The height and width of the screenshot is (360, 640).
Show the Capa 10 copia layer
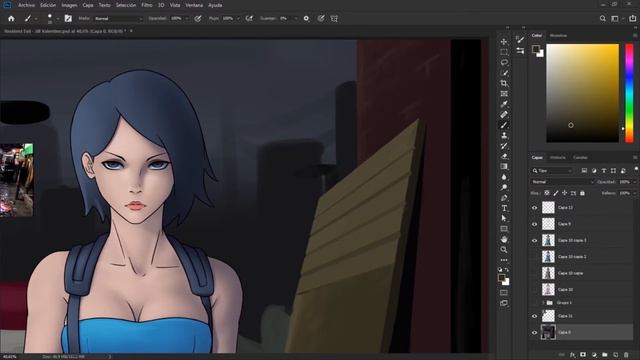pyautogui.click(x=535, y=273)
